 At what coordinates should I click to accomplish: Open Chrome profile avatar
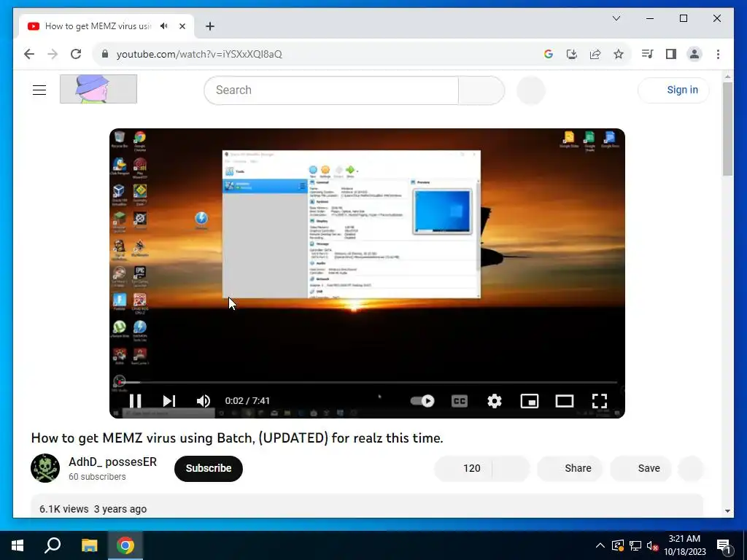point(694,54)
